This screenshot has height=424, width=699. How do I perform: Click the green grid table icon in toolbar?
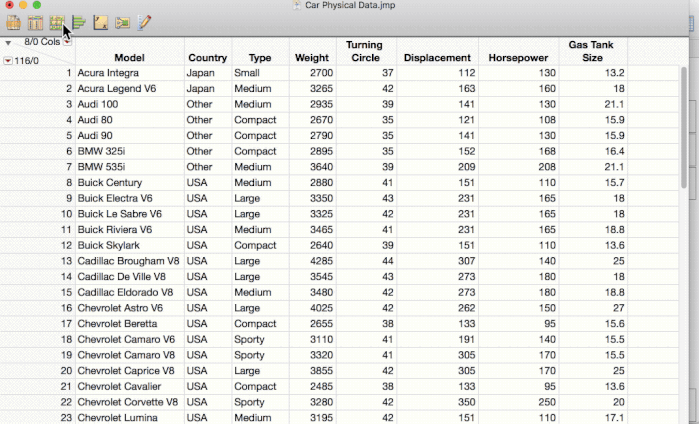tap(57, 22)
